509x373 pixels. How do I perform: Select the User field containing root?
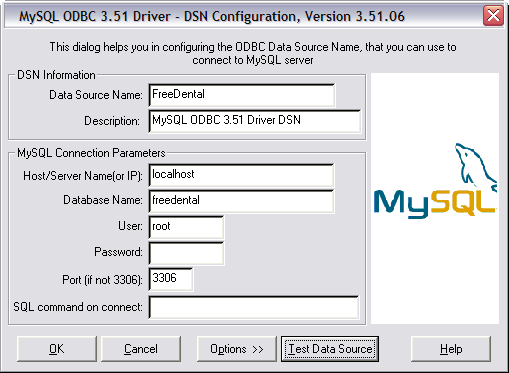tap(186, 227)
